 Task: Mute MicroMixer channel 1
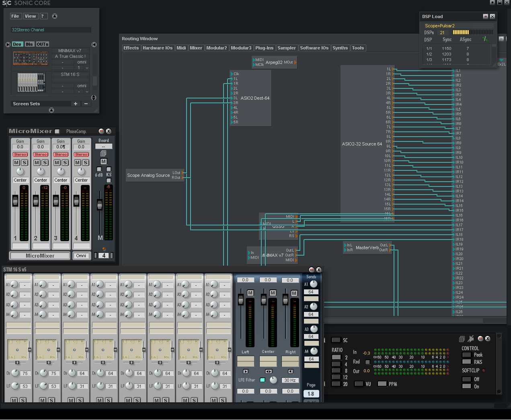[x=16, y=163]
